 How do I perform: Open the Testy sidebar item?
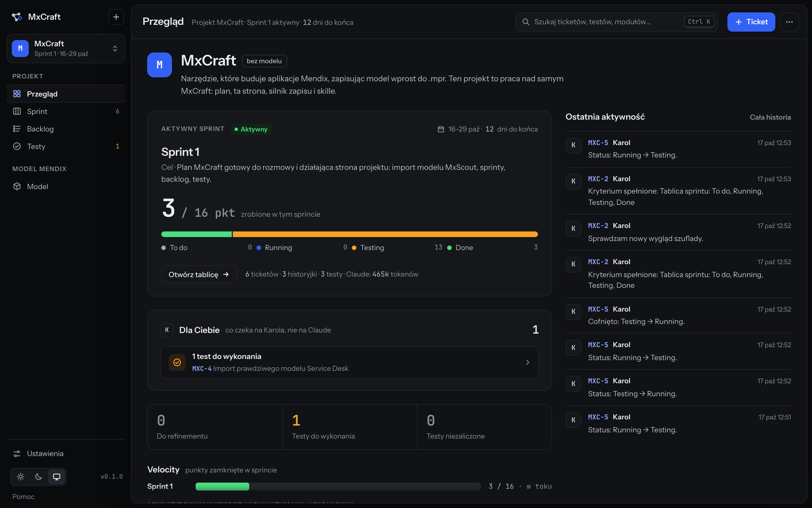[x=66, y=146]
